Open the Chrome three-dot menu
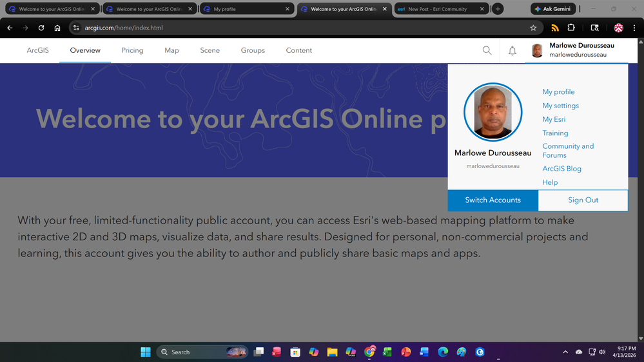 [x=634, y=28]
